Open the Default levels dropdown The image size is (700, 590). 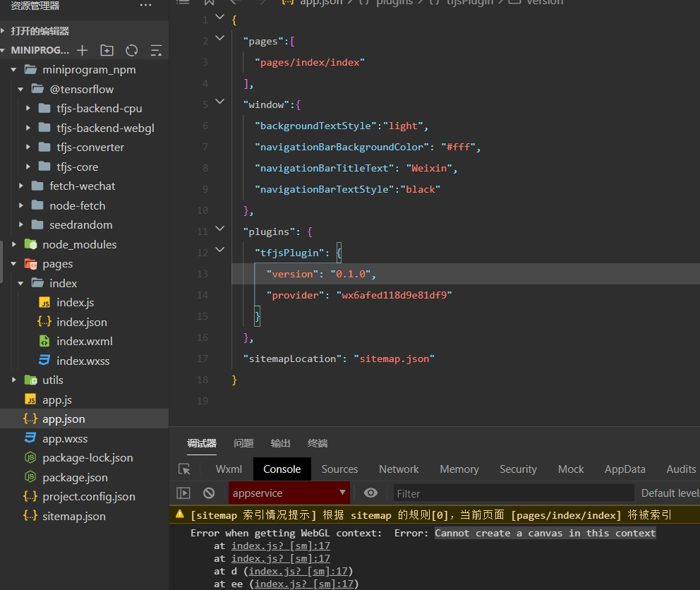point(670,493)
